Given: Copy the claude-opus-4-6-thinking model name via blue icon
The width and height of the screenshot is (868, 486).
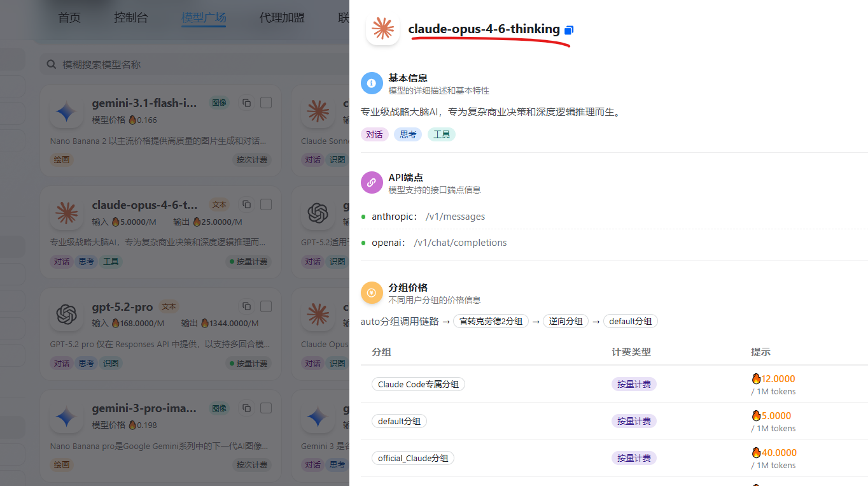Looking at the screenshot, I should click(x=569, y=30).
